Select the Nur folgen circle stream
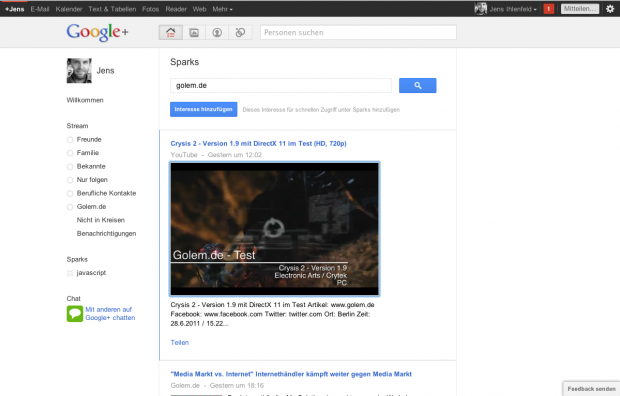The image size is (620, 396). click(x=92, y=180)
